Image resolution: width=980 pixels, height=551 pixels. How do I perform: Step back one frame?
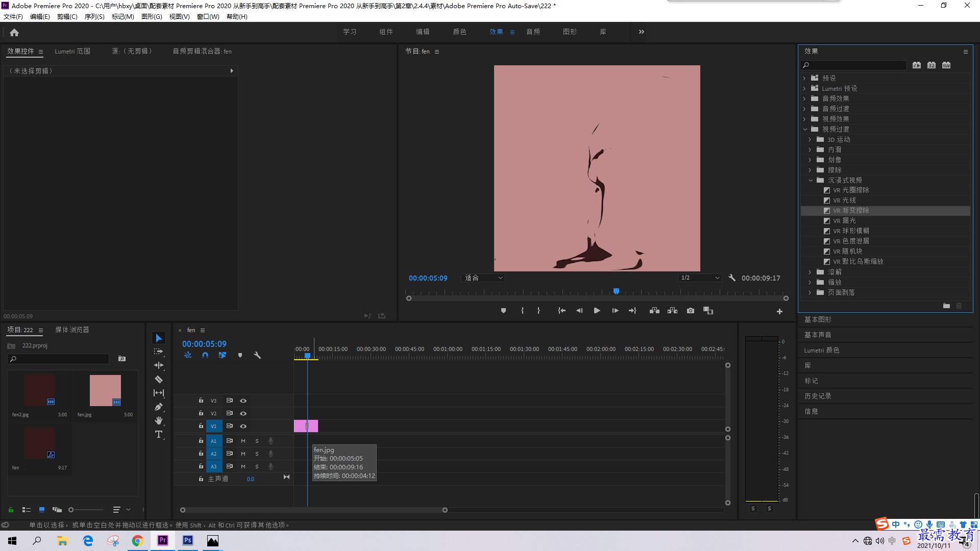pos(579,311)
